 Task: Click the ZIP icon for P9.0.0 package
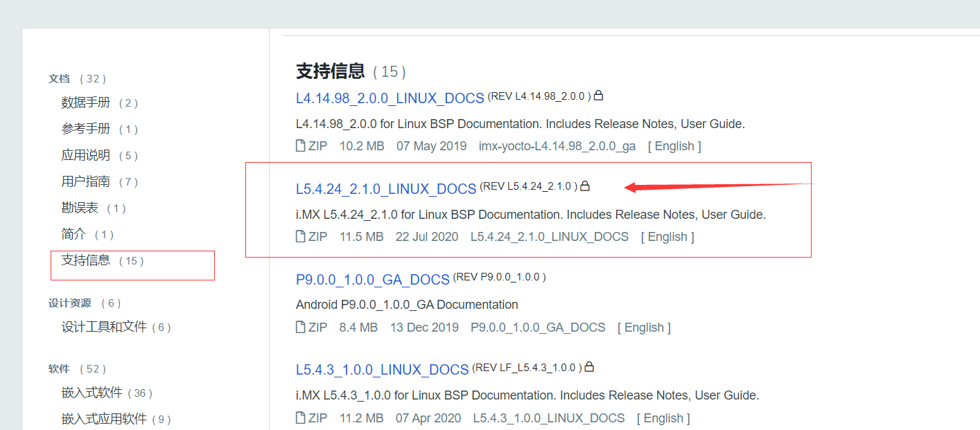click(301, 327)
